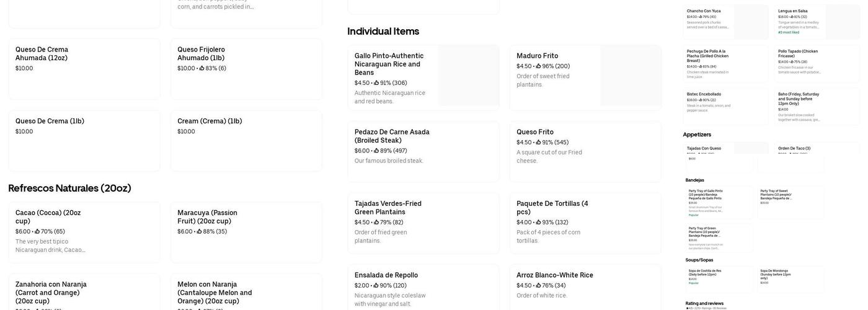The image size is (868, 310).
Task: Open Sopa De Mondongo item card
Action: (x=792, y=279)
